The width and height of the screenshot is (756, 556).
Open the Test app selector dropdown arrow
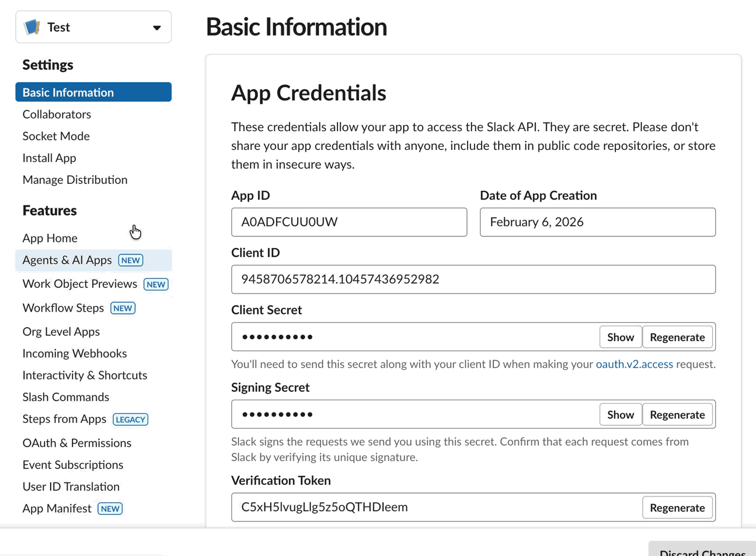pyautogui.click(x=156, y=27)
